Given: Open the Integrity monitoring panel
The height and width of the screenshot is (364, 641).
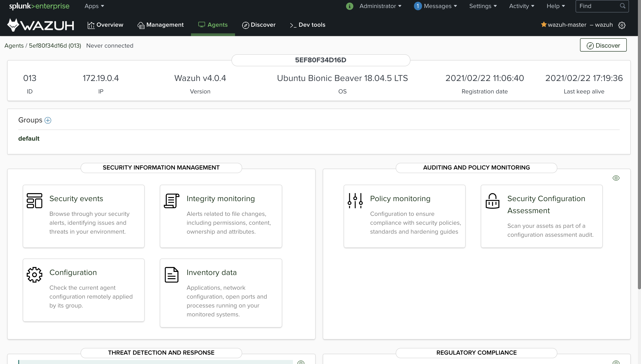Looking at the screenshot, I should 221,198.
